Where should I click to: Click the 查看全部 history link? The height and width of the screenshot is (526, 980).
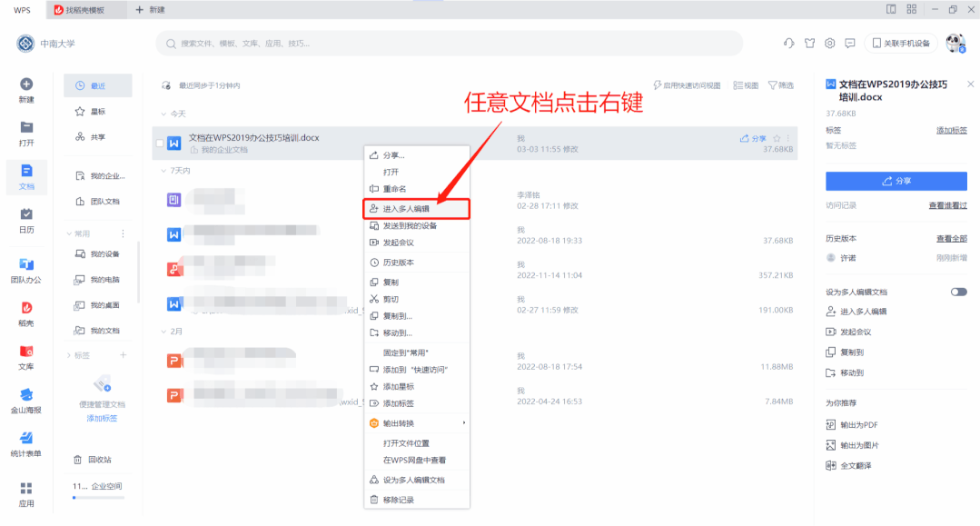pos(951,238)
